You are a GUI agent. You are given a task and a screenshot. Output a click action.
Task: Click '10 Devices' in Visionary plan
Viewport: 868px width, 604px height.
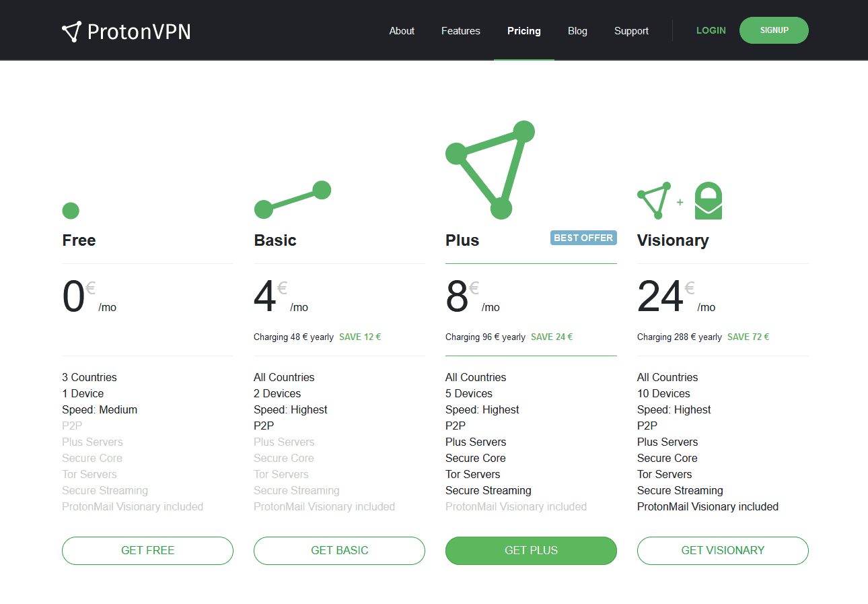[x=663, y=393]
